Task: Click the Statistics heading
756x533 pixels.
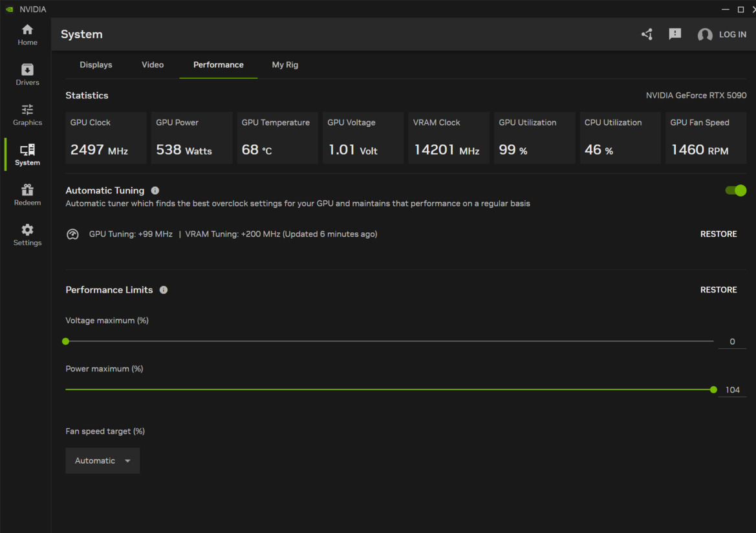Action: tap(87, 96)
